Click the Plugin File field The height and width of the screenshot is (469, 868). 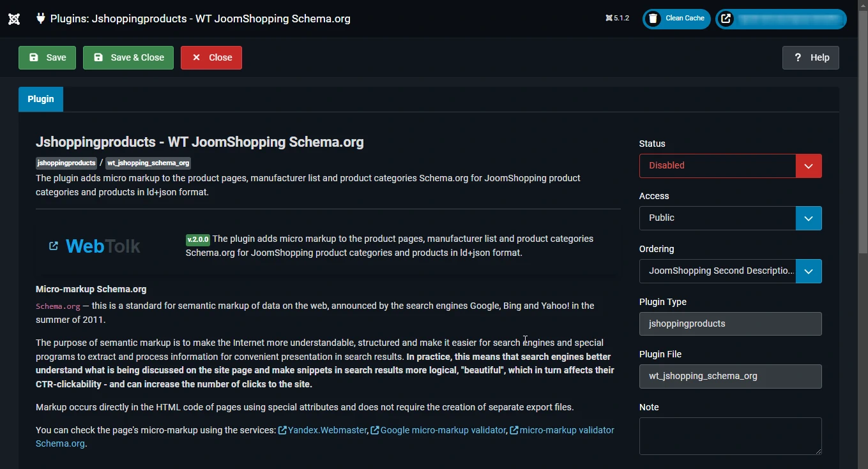(x=730, y=376)
